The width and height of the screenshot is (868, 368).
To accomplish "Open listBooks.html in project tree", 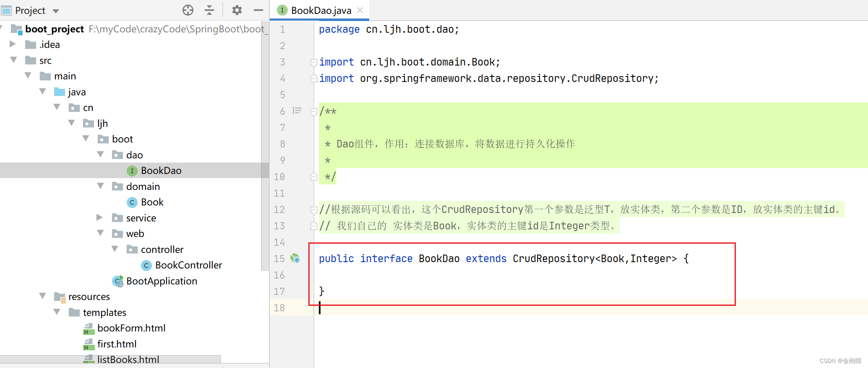I will [128, 360].
